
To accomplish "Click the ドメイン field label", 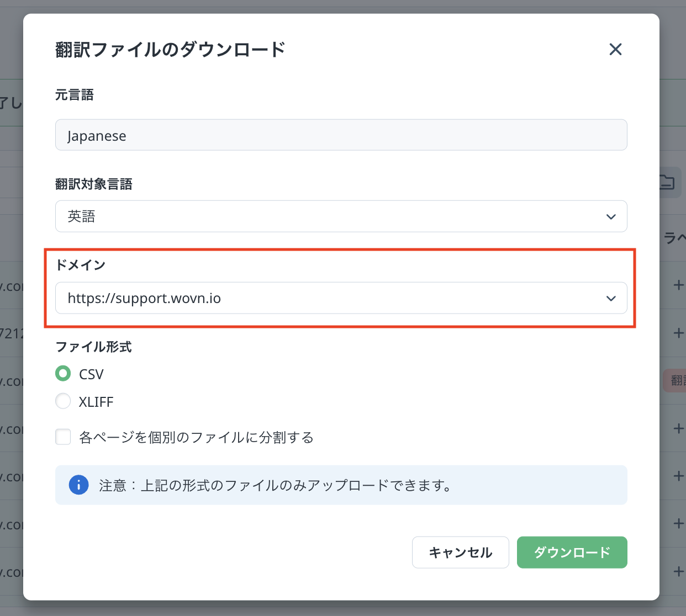I will pos(81,265).
